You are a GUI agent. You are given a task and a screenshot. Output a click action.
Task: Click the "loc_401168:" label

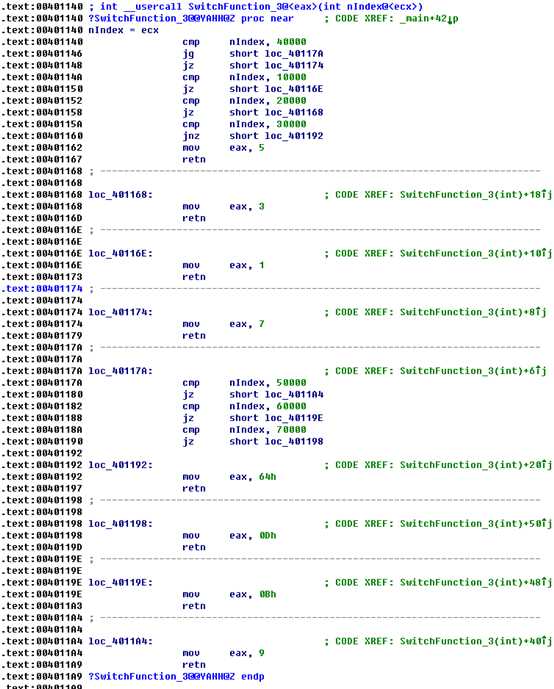120,195
